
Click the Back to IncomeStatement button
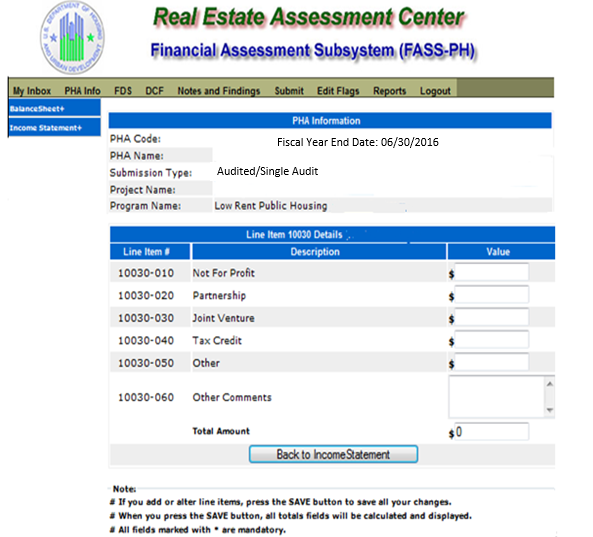click(x=333, y=454)
